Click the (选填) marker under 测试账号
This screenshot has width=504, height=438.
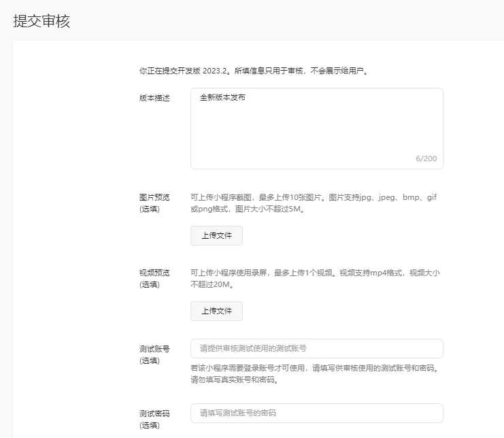point(150,360)
